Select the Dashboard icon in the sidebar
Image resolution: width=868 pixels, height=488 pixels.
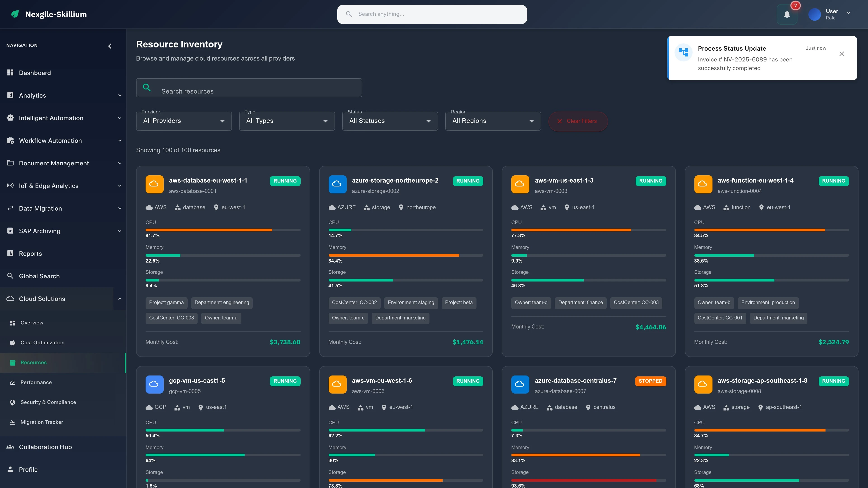10,73
